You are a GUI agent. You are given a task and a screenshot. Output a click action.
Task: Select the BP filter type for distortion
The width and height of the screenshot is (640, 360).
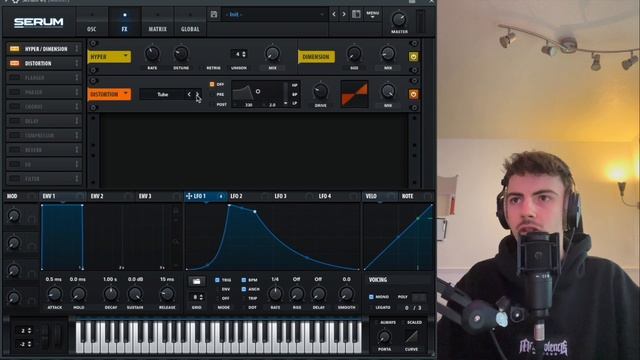295,94
